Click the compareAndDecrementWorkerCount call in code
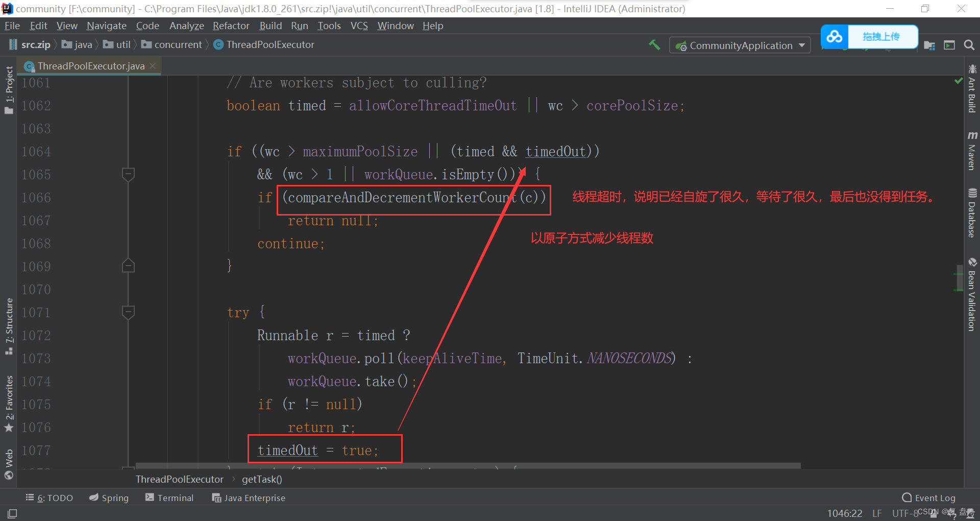980x521 pixels. point(403,198)
